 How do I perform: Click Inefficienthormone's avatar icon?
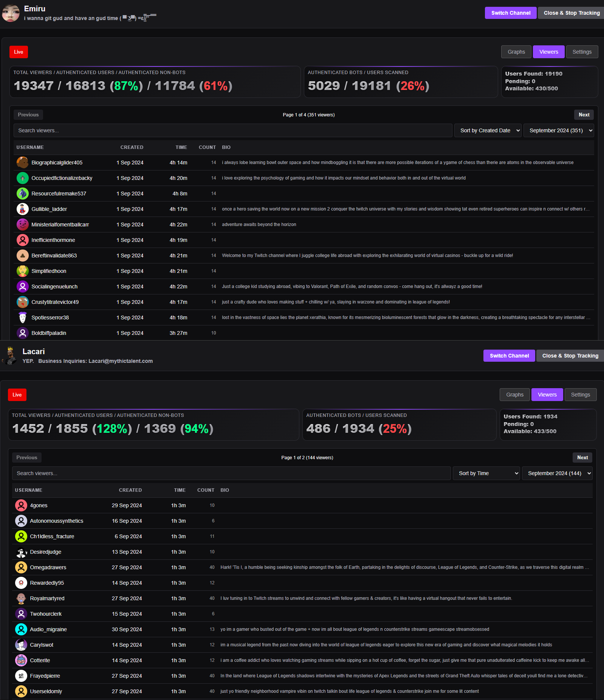23,240
